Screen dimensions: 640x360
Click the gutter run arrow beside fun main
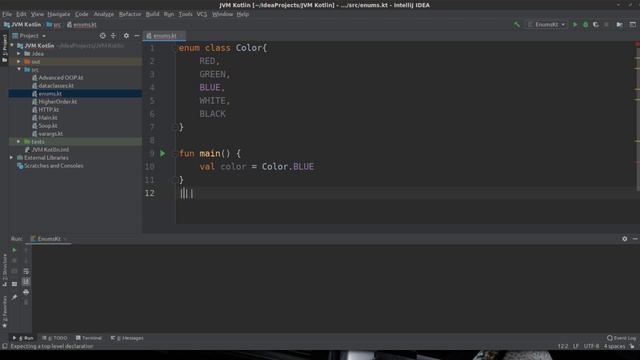coord(163,153)
